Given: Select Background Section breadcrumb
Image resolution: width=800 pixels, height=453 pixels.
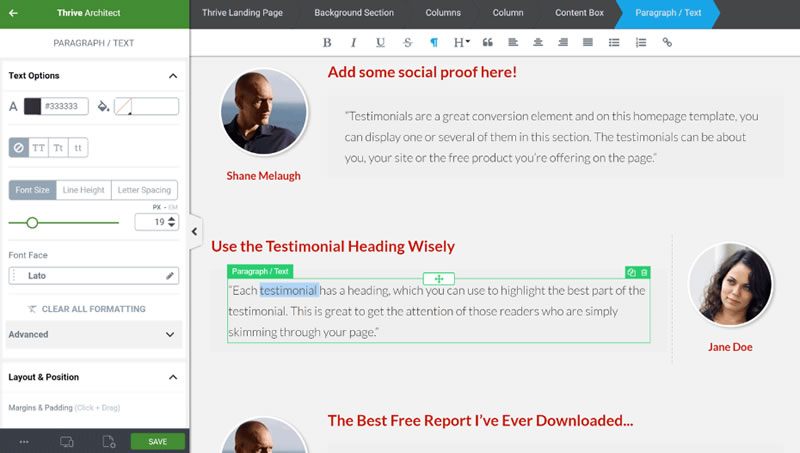Looking at the screenshot, I should (354, 13).
